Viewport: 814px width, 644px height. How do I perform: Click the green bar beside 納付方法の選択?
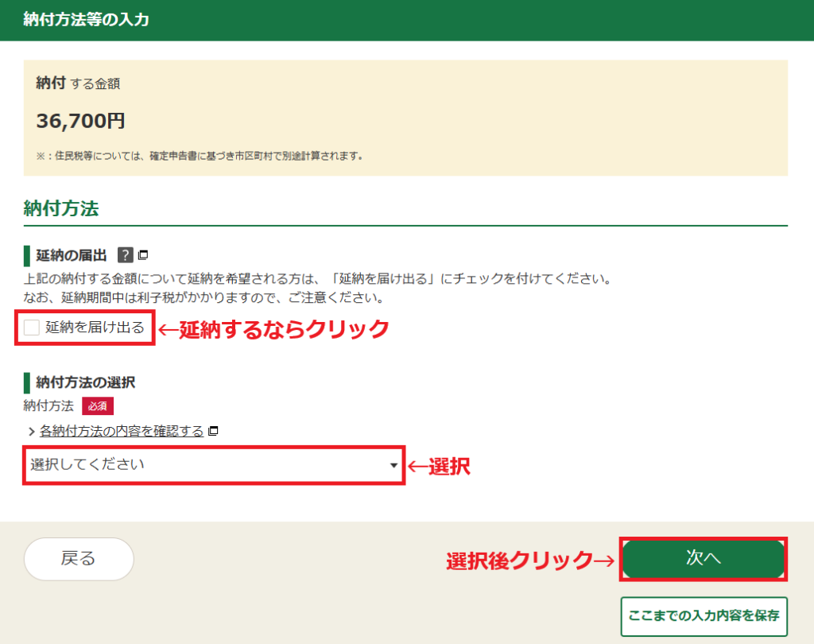click(x=26, y=382)
